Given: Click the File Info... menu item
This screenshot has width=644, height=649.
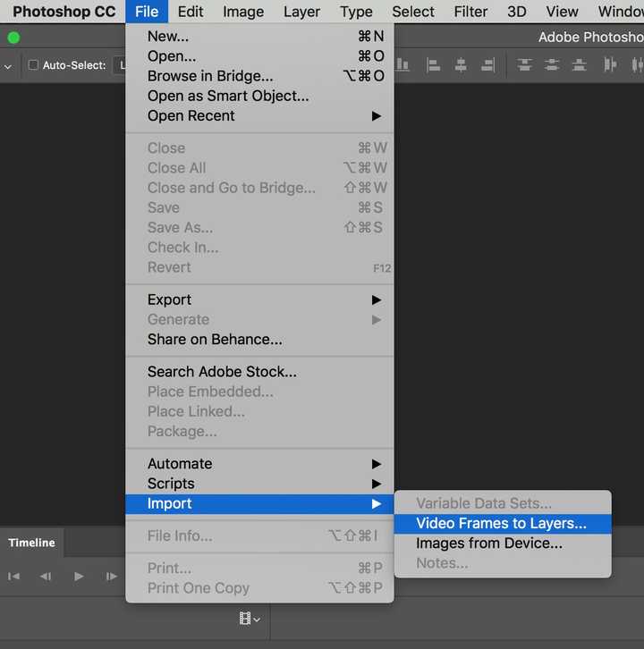Looking at the screenshot, I should 259,535.
